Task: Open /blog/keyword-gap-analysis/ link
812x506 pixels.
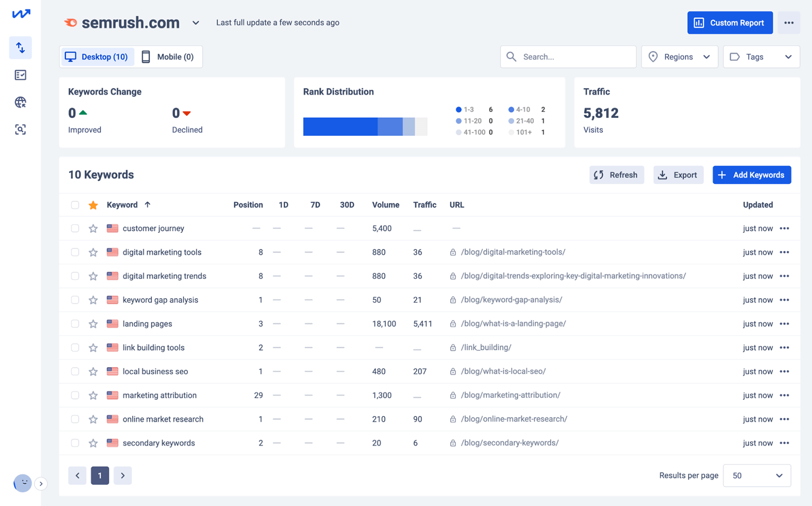Action: 511,300
